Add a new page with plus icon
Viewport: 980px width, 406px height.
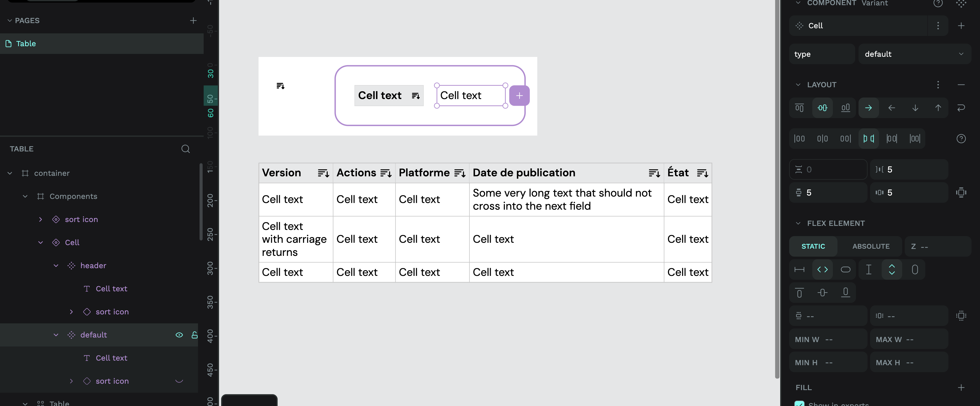point(193,21)
